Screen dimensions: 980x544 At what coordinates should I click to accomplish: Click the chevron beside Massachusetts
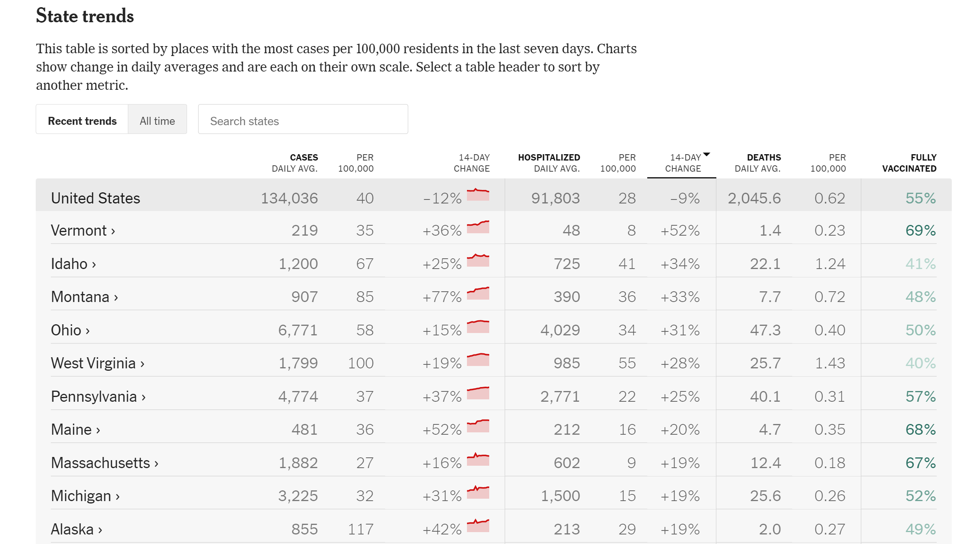[156, 464]
